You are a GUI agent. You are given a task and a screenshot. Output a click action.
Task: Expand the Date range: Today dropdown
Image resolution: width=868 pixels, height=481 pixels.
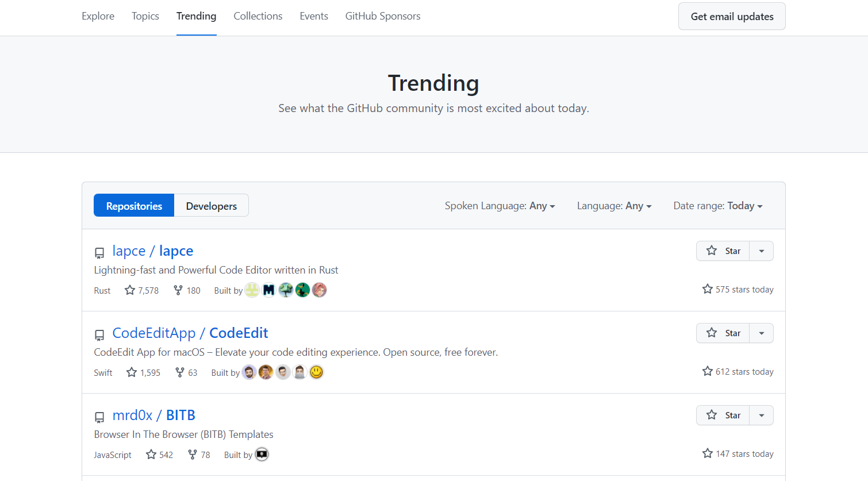coord(718,206)
